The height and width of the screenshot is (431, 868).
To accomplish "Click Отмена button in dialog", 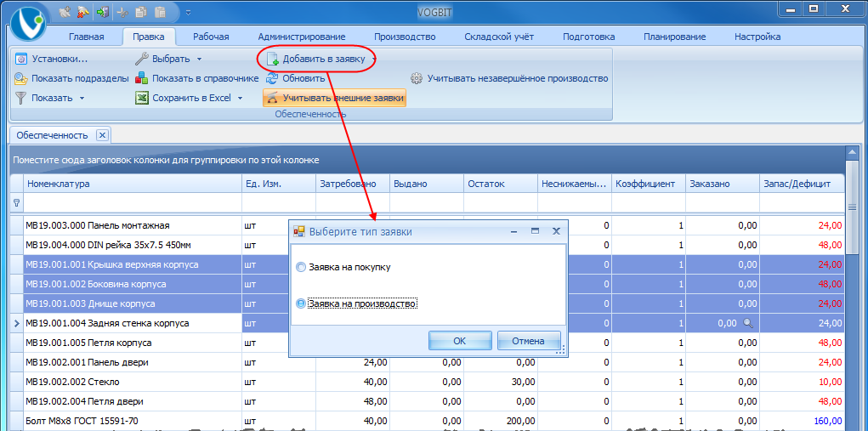I will point(528,341).
